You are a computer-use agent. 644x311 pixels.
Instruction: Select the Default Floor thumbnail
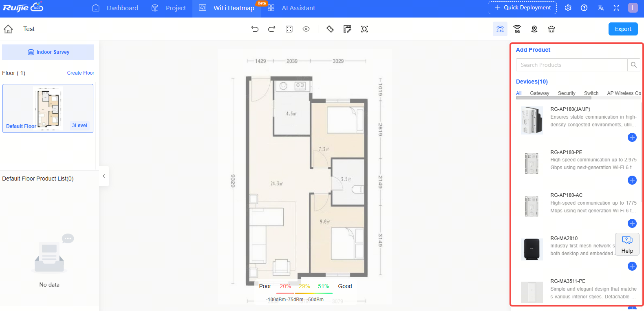tap(48, 108)
